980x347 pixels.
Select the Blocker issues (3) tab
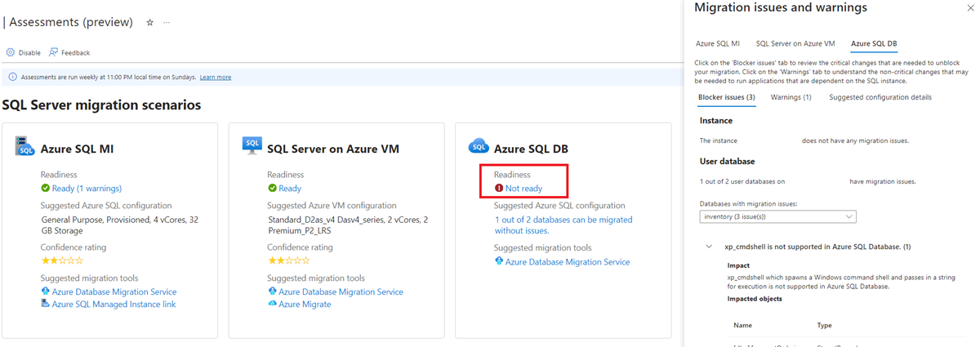[x=727, y=97]
